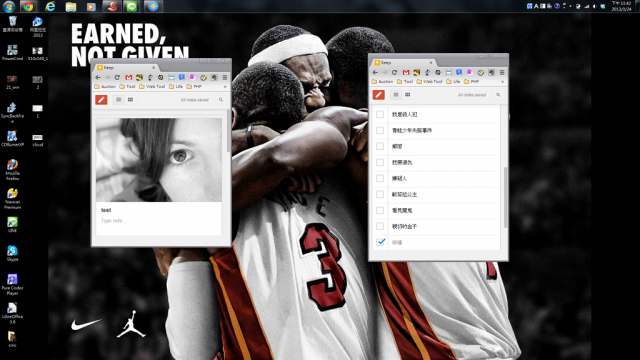Open Gmail extension in left Chrome window
Image resolution: width=640 pixels, height=360 pixels.
(x=129, y=77)
